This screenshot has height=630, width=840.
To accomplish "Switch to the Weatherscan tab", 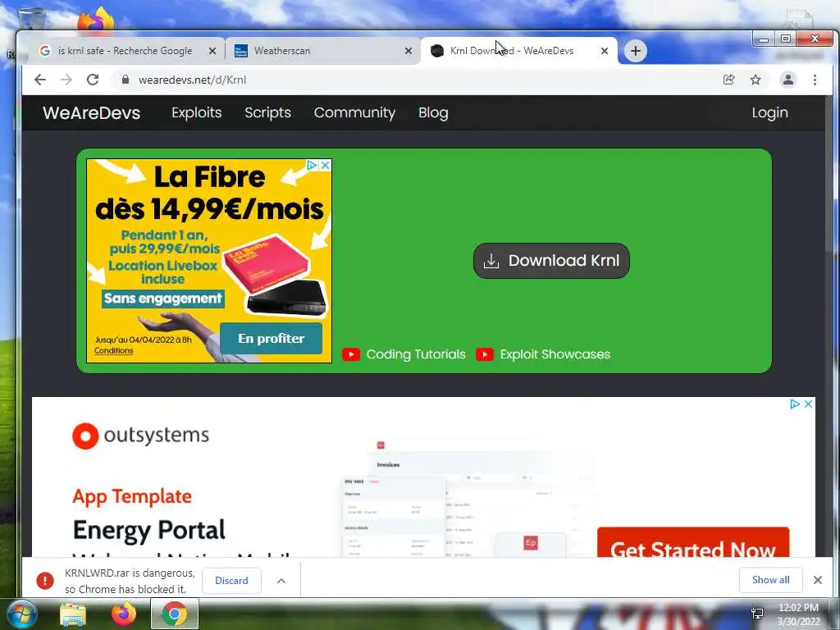I will click(322, 51).
